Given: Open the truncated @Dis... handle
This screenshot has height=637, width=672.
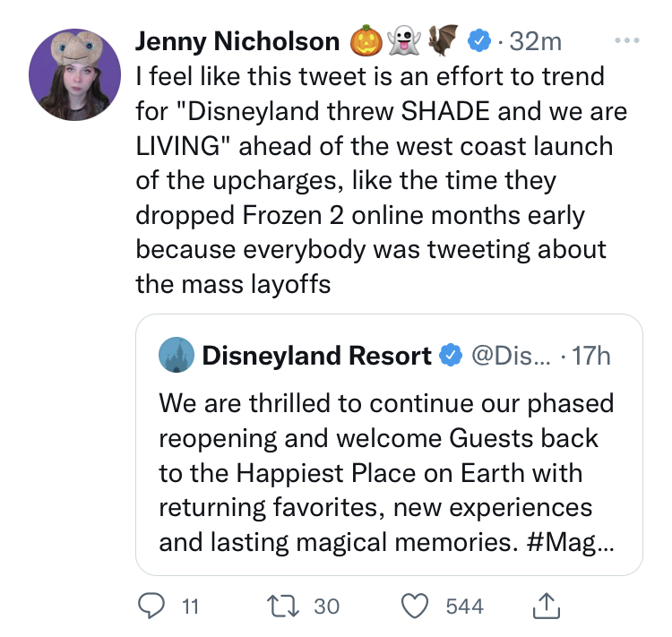Looking at the screenshot, I should 511,356.
